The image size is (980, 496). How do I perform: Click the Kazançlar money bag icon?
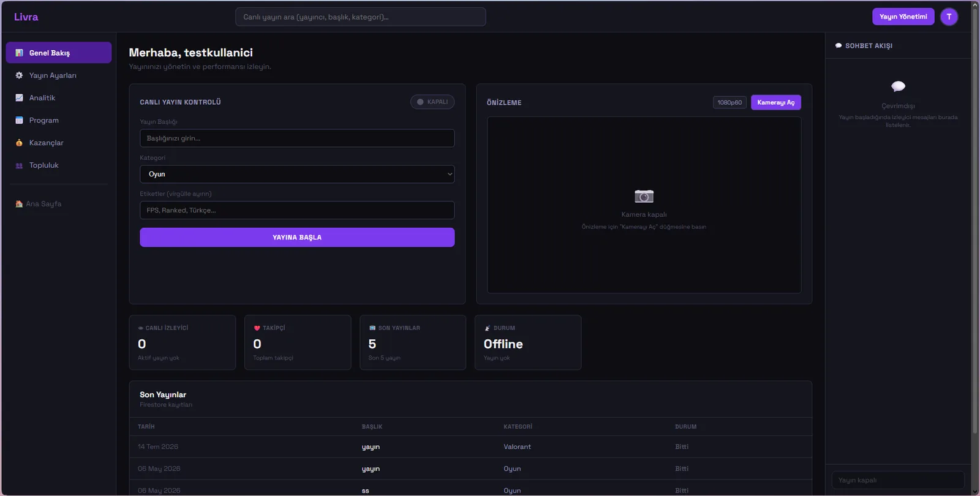point(19,143)
